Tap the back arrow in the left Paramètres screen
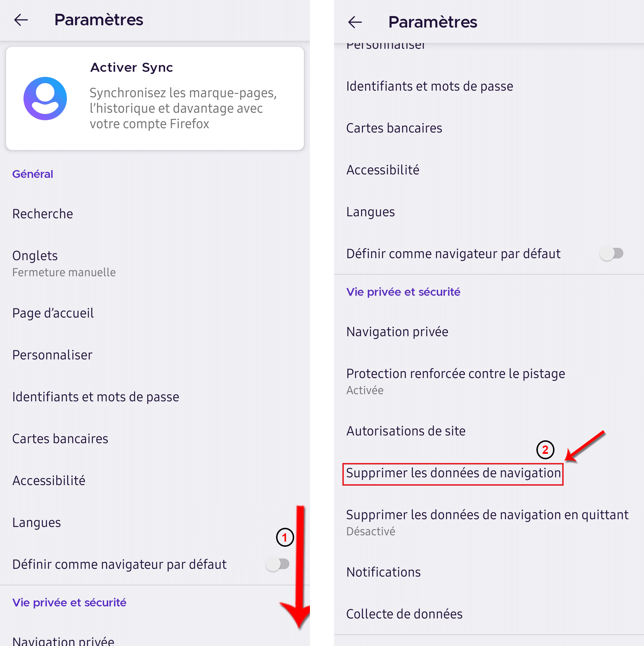The width and height of the screenshot is (644, 646). tap(21, 20)
